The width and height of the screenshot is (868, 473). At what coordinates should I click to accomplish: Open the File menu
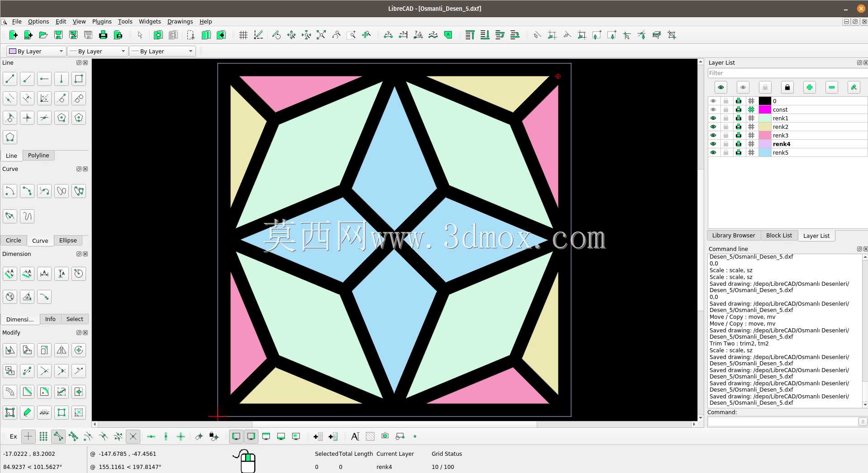17,21
